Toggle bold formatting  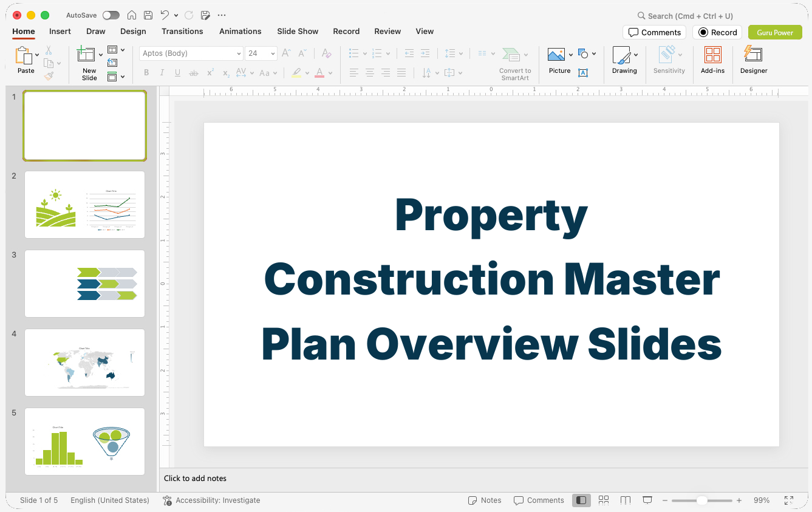pos(146,73)
